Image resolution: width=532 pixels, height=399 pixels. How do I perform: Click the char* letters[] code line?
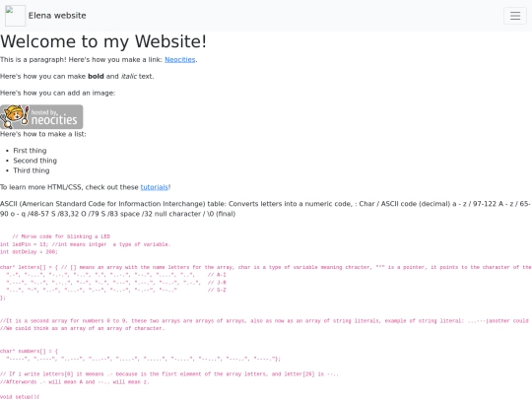[266, 267]
